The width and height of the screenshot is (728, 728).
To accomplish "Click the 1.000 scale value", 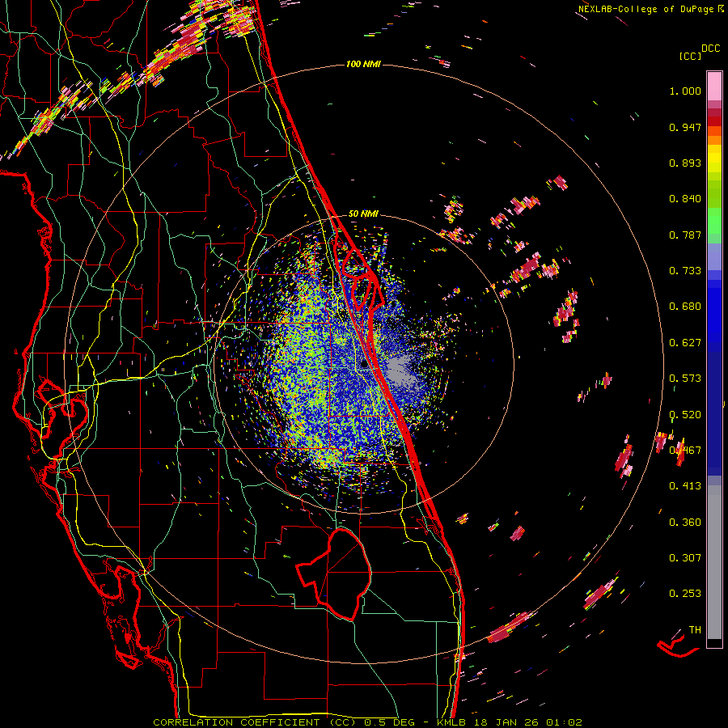I will pyautogui.click(x=685, y=91).
